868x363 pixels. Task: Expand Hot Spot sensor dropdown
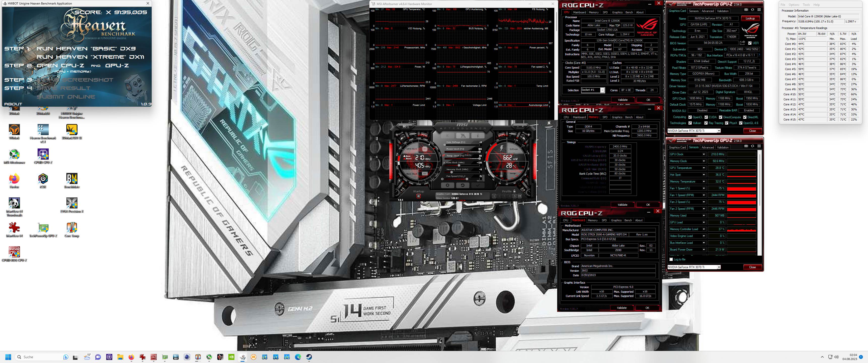(x=703, y=175)
